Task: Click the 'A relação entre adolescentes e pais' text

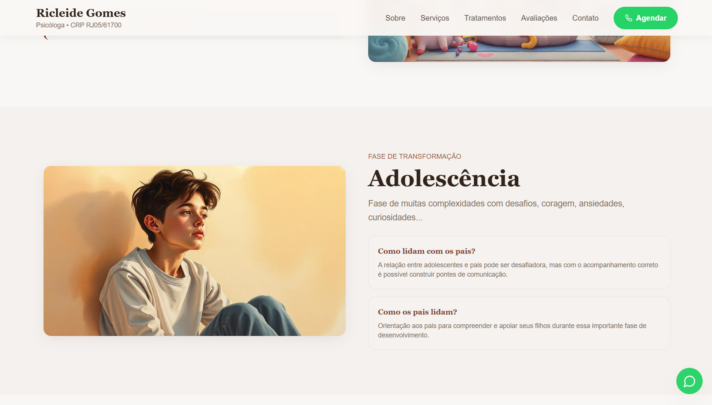Action: (x=518, y=270)
